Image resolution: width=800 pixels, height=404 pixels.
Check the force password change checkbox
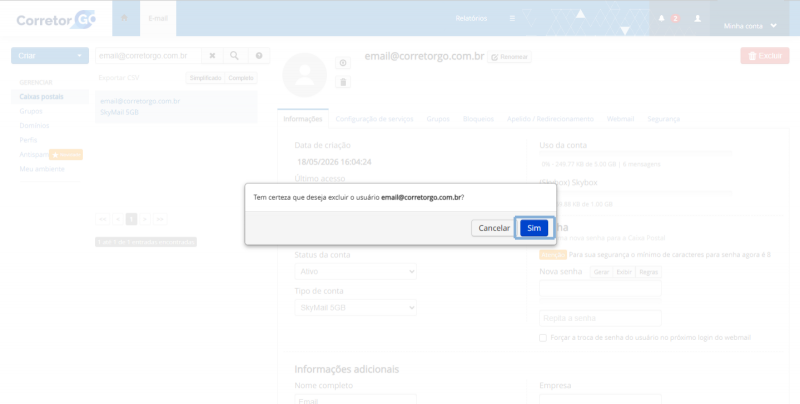(x=543, y=338)
